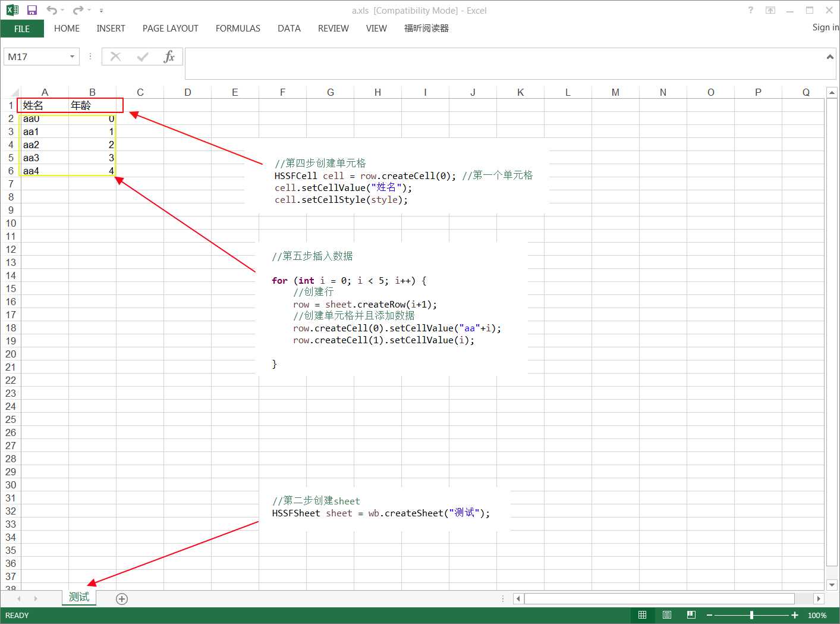Select cell A3 containing aa1

coord(45,131)
